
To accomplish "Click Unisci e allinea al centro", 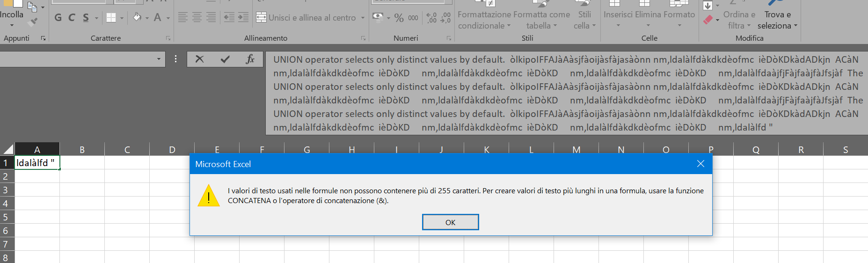I will [x=306, y=18].
